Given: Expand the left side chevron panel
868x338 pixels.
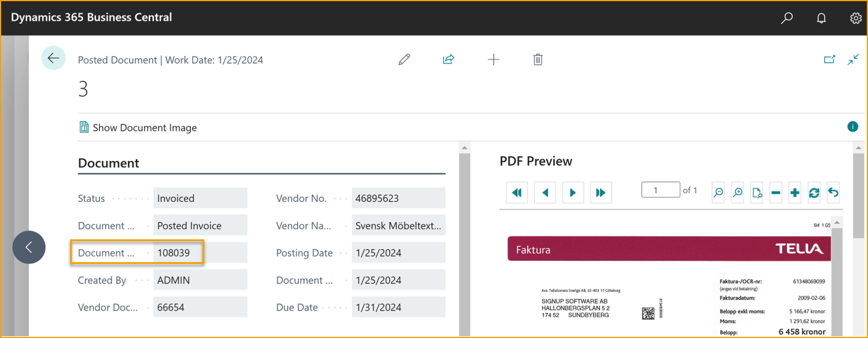Looking at the screenshot, I should pyautogui.click(x=29, y=247).
